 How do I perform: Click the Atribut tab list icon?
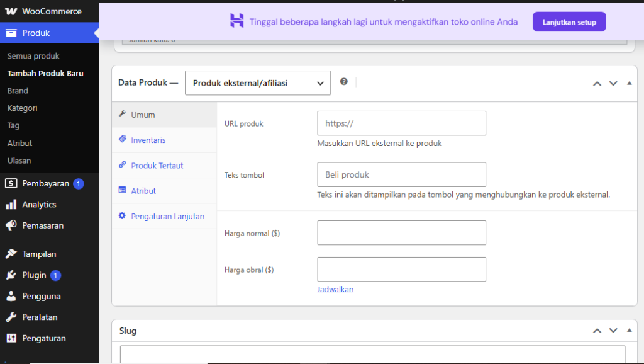click(x=123, y=190)
